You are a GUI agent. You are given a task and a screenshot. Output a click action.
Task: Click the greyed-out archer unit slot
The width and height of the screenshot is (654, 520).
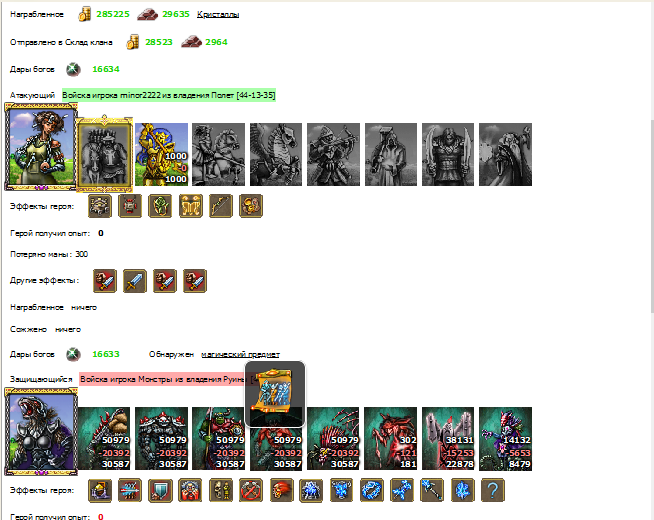(333, 154)
